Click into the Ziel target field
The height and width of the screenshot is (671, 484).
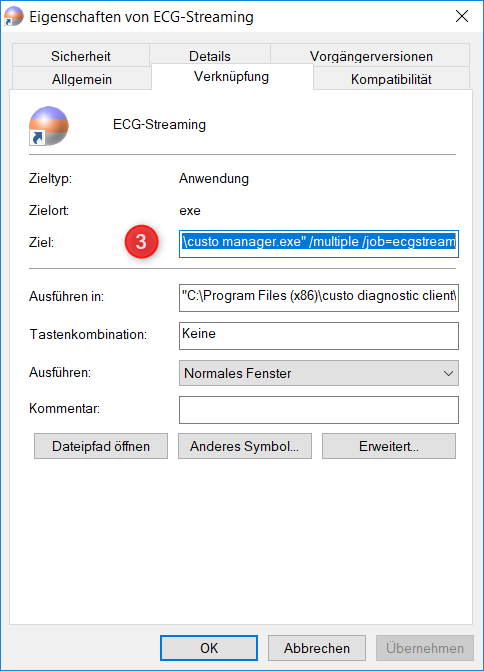pos(319,244)
